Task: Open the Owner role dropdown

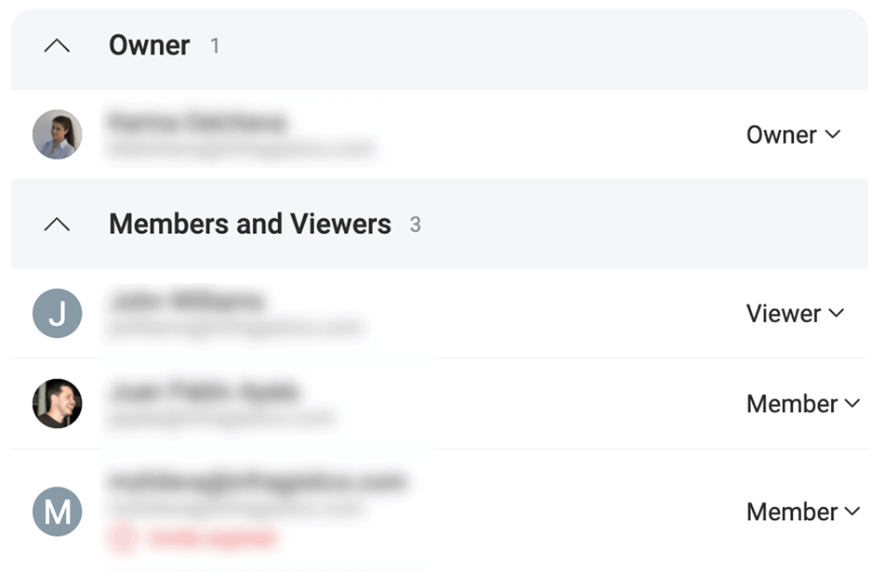Action: coord(793,135)
